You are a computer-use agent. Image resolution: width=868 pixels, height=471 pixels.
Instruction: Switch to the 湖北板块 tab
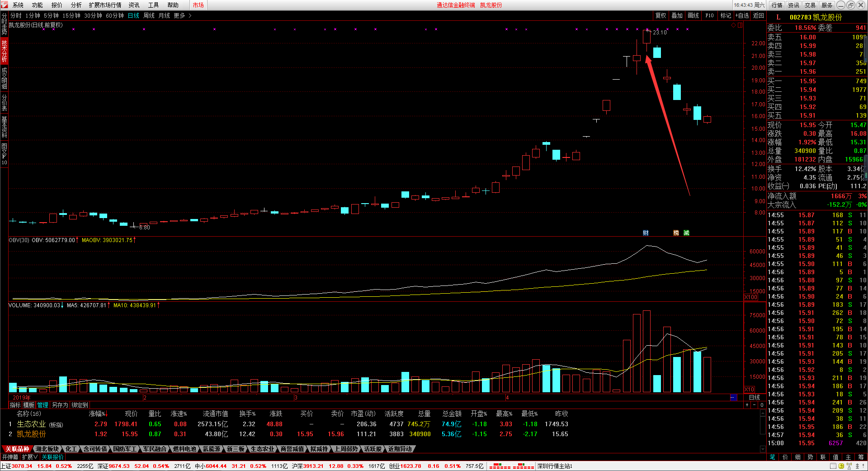tap(47, 449)
